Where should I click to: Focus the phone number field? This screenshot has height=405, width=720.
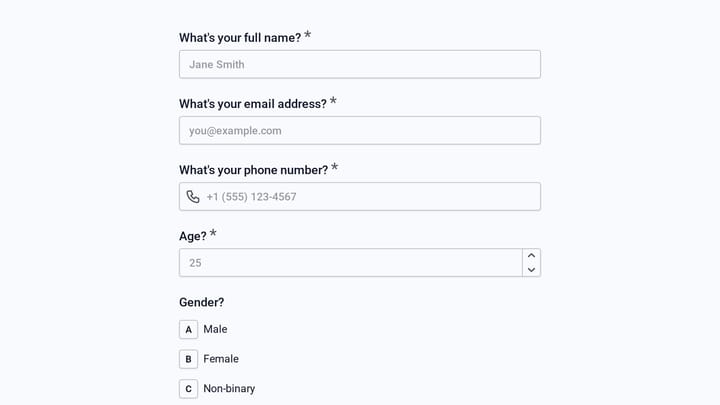click(360, 197)
